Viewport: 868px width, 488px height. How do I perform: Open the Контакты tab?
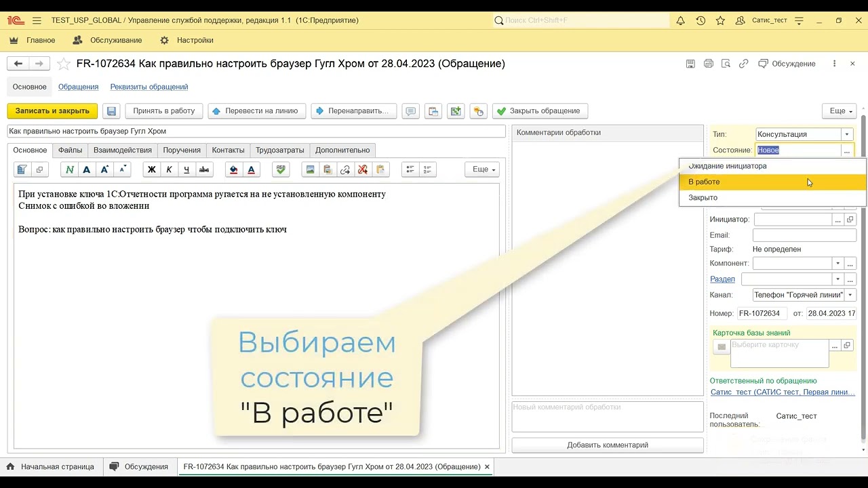point(228,150)
